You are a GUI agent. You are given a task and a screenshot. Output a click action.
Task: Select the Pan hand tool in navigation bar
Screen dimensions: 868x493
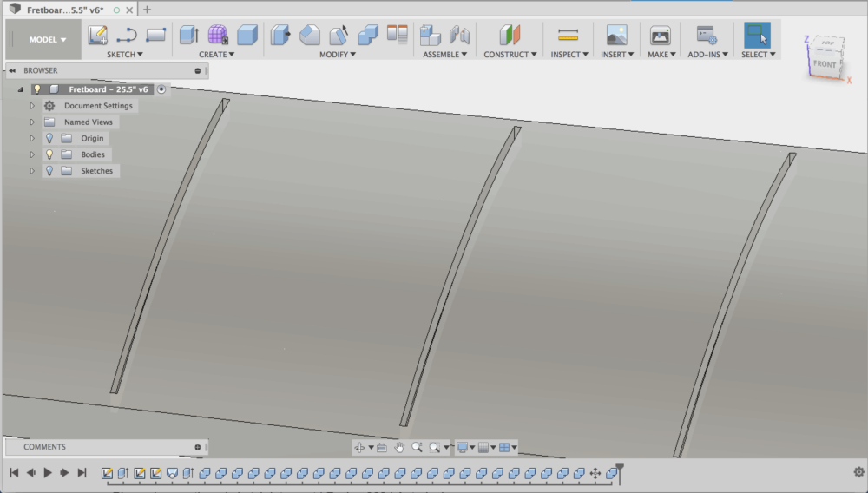pyautogui.click(x=399, y=447)
